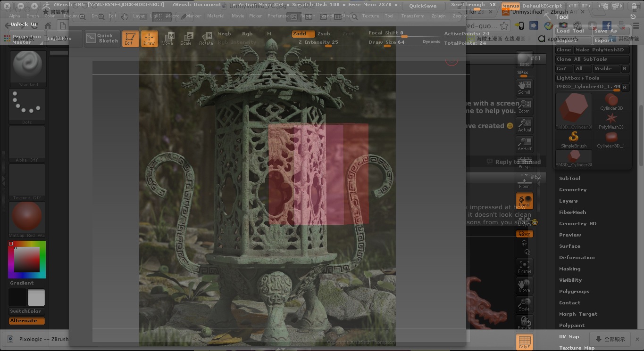Viewport: 644px width, 351px height.
Task: Open the Texture menu
Action: [370, 16]
